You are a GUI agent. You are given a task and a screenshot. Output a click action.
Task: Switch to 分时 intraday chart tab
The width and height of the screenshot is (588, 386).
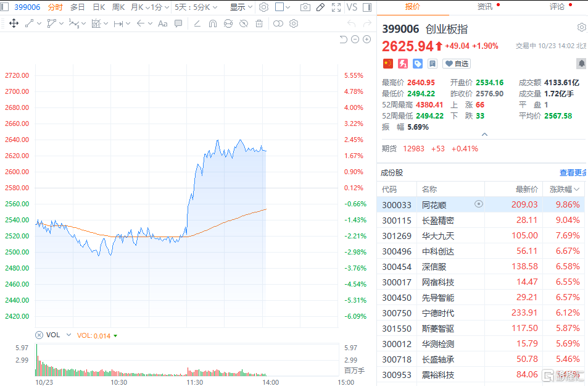pos(55,7)
